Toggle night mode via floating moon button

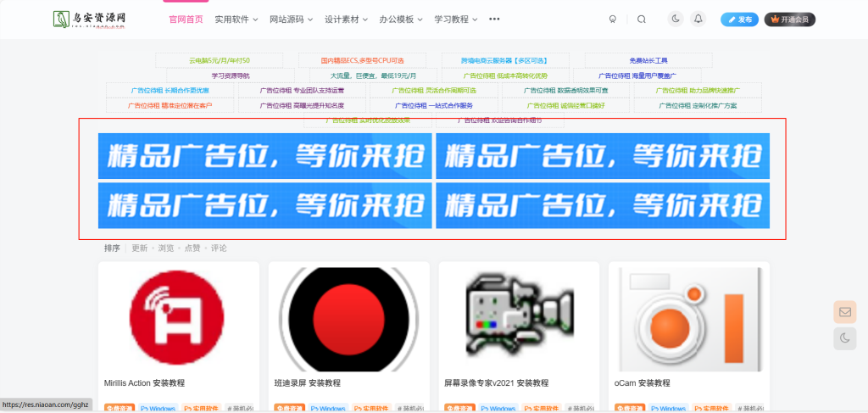click(845, 338)
